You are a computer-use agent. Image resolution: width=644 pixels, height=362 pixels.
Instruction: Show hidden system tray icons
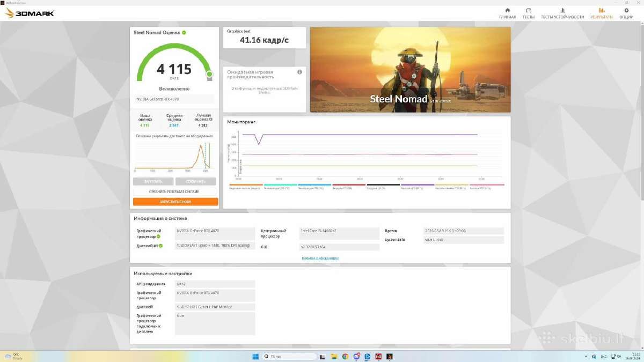pos(585,356)
